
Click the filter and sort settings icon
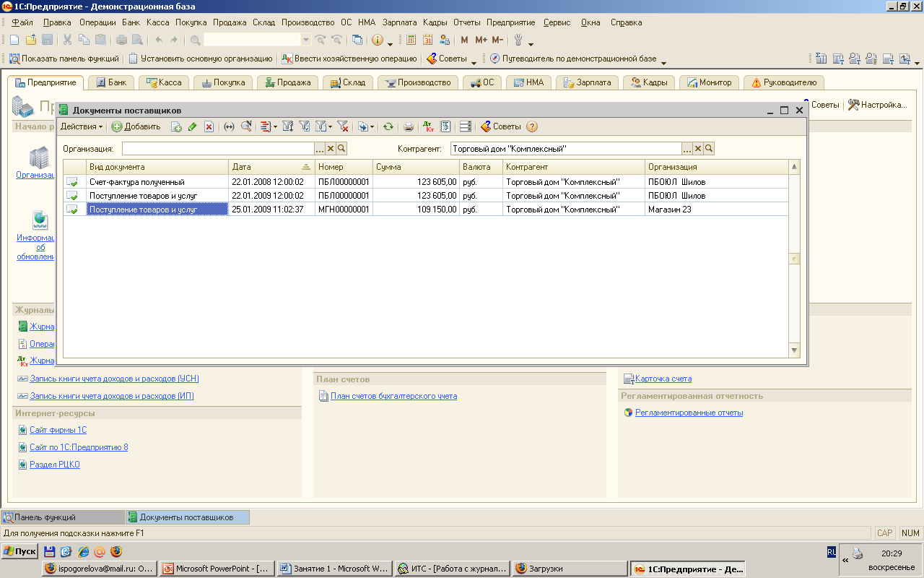288,126
